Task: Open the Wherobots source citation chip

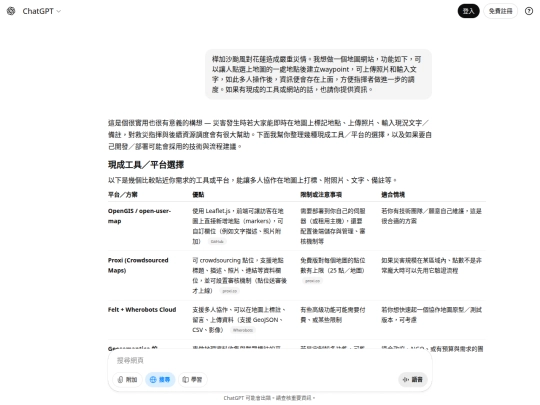Action: (x=242, y=330)
